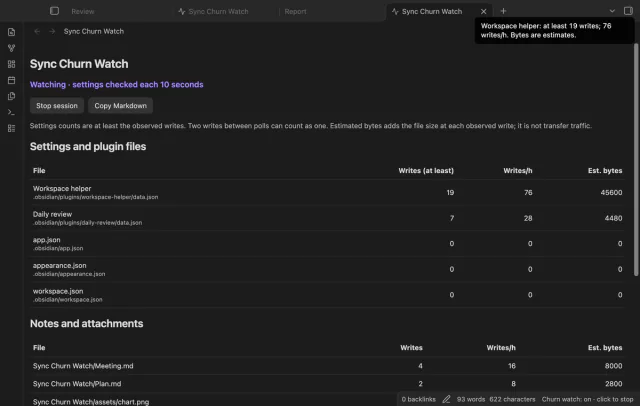This screenshot has height=406, width=640.
Task: Click the 45600 estimated bytes value
Action: pyautogui.click(x=611, y=192)
